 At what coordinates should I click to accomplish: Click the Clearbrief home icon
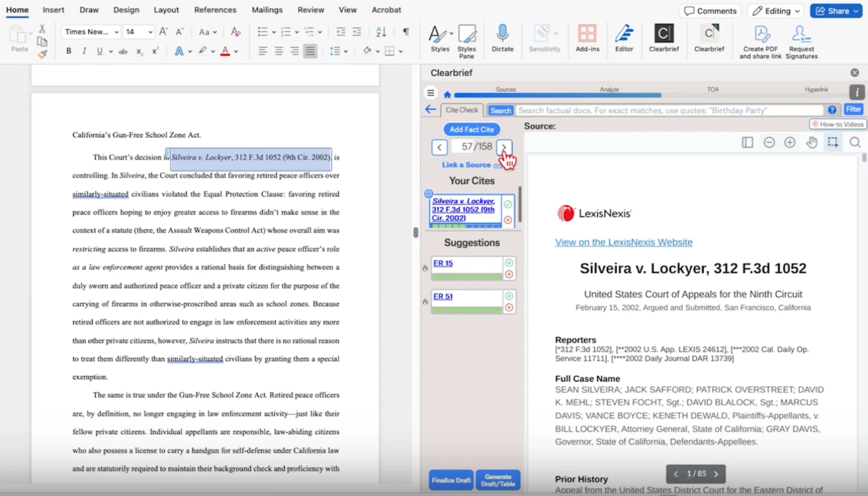447,94
